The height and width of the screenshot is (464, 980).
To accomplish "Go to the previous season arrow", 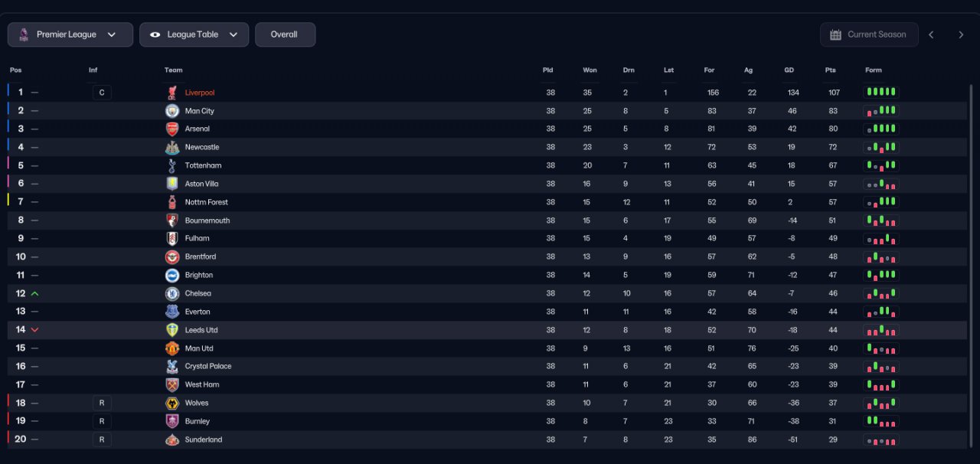I will point(931,34).
